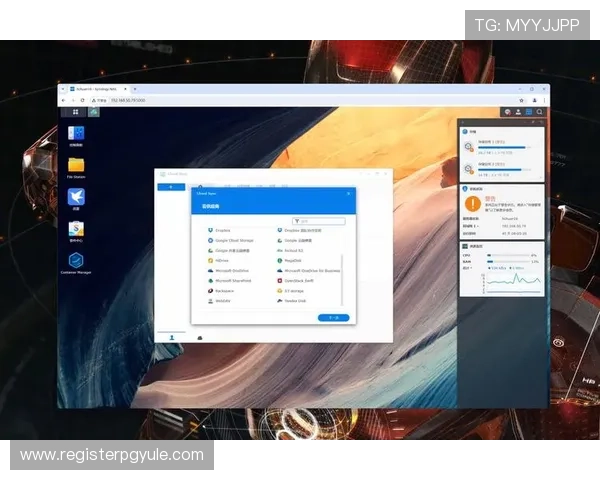
Task: Select the Synology NAS browser tab
Action: click(x=98, y=89)
